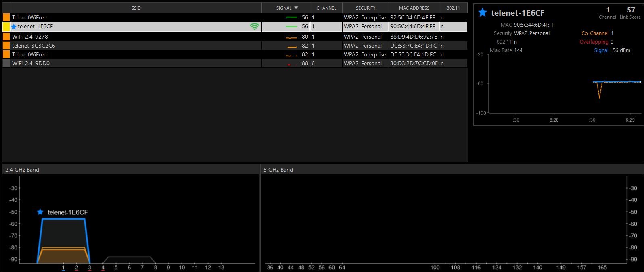Click channel 11 on 2.4 GHz axis

pos(195,267)
